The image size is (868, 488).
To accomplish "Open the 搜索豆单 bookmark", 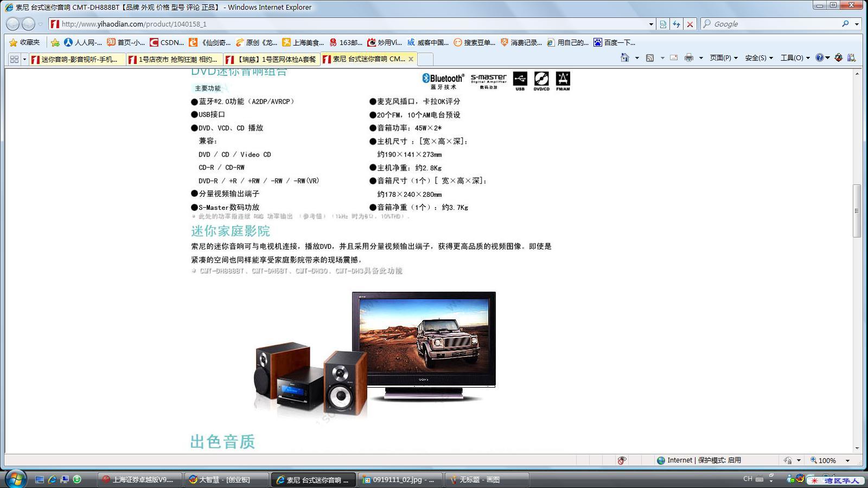I will click(474, 42).
